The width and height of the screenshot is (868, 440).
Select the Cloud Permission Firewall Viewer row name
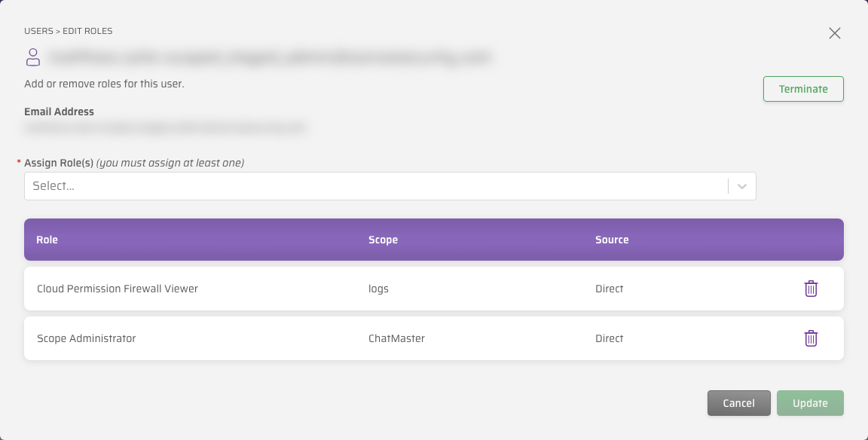[x=118, y=289]
